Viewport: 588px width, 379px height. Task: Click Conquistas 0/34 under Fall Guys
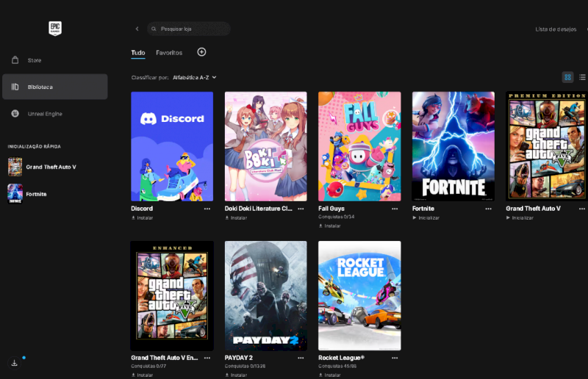click(x=337, y=217)
